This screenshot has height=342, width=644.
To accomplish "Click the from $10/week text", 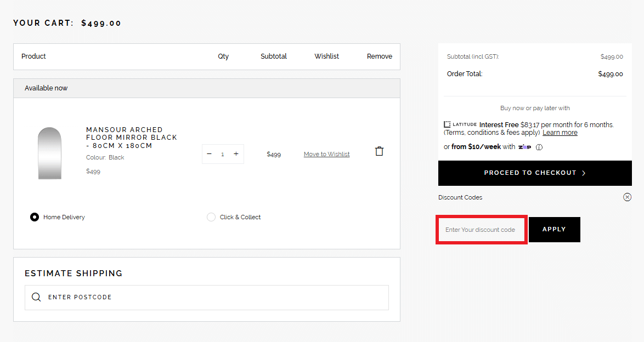I will (x=476, y=146).
